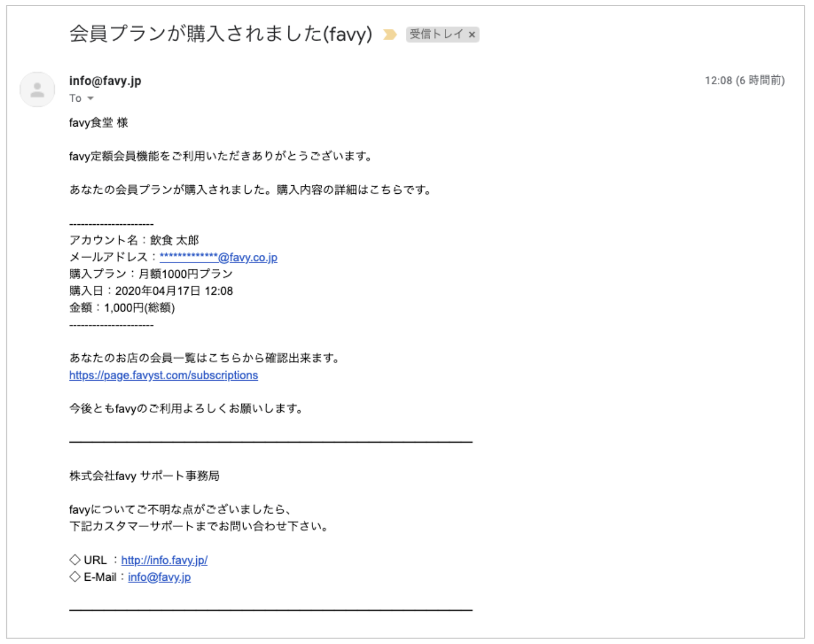Image resolution: width=814 pixels, height=644 pixels.
Task: Click the line あなたのお店の会員一覧はこちらから確認出来ます
Action: (x=204, y=358)
